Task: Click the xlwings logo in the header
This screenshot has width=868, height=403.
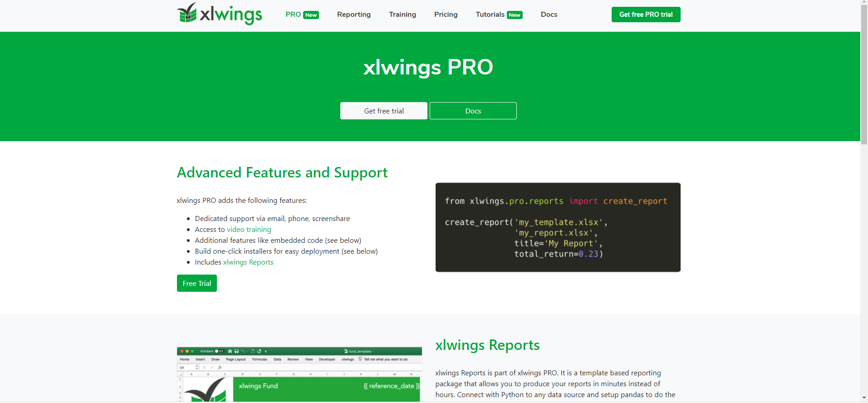Action: pos(219,14)
